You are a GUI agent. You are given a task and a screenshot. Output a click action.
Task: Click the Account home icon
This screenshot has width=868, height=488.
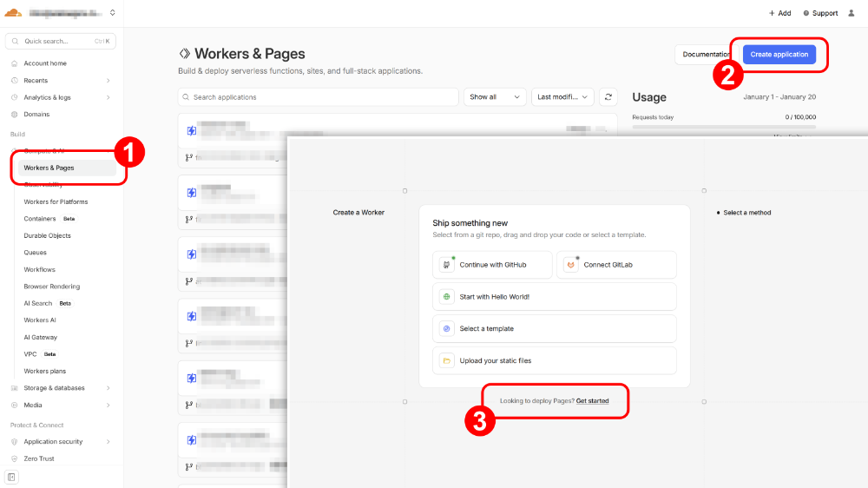click(x=15, y=63)
